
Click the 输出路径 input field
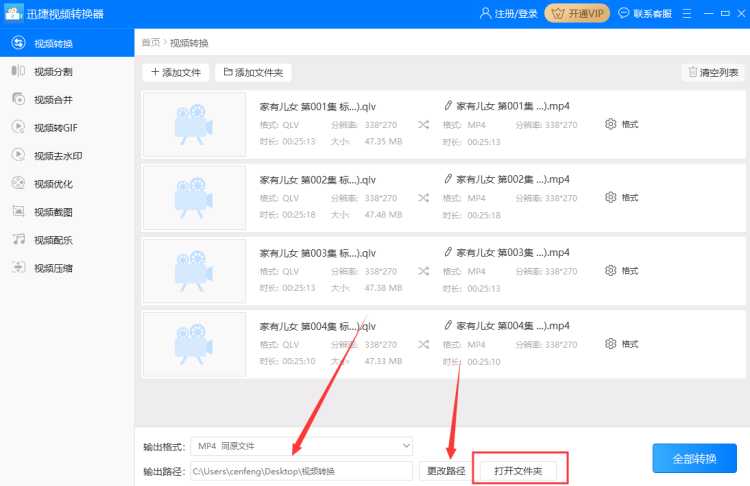click(301, 471)
